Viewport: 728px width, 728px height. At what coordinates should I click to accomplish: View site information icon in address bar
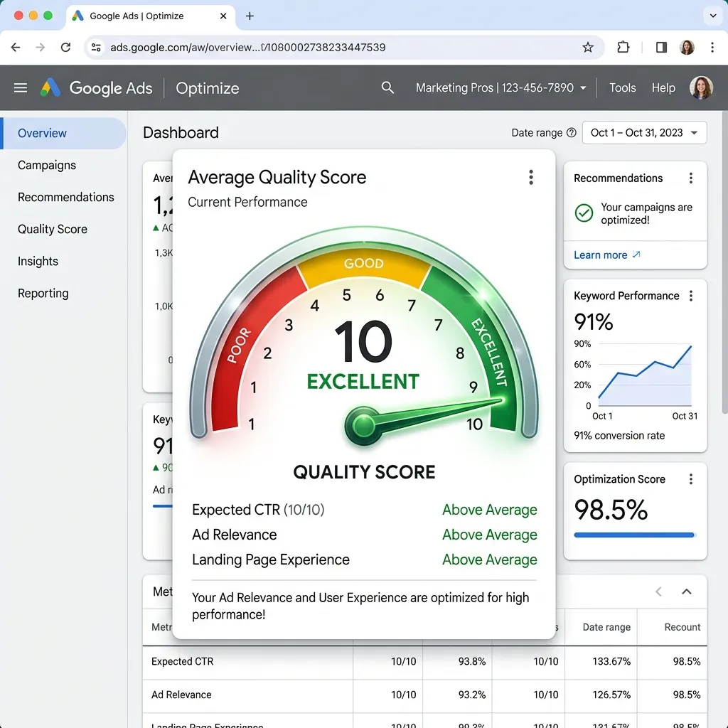point(96,48)
